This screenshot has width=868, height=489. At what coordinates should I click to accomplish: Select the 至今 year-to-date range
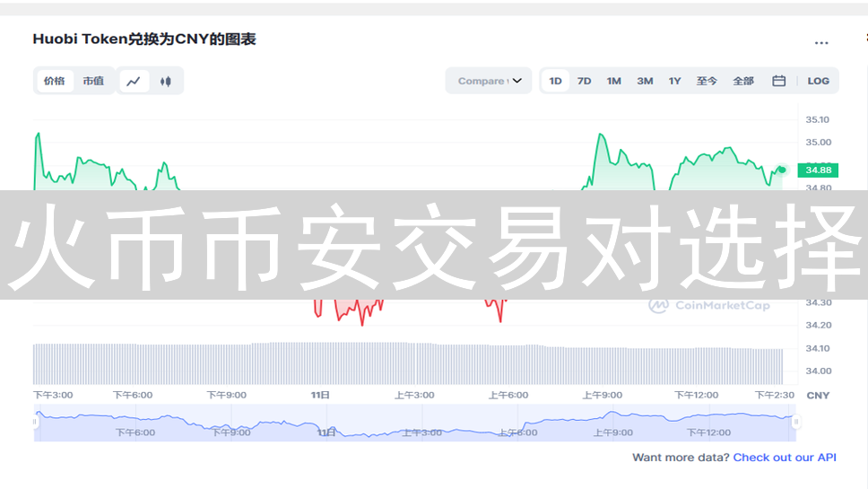pos(707,81)
